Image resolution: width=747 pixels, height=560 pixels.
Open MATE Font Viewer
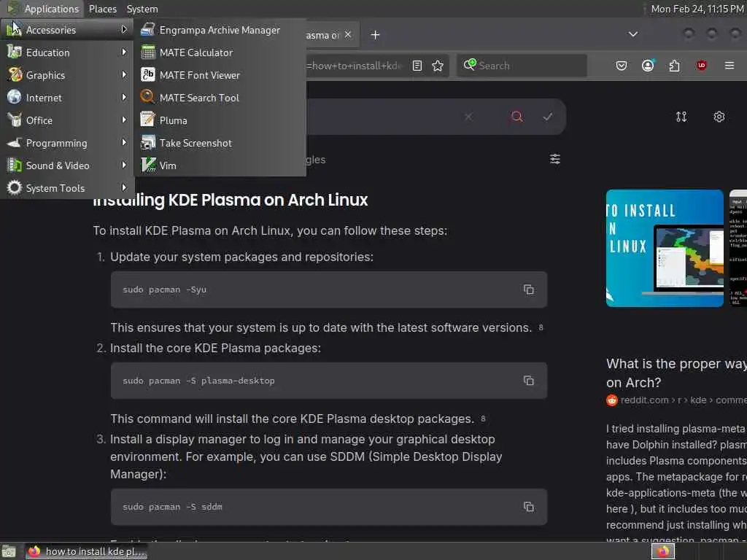pyautogui.click(x=220, y=75)
